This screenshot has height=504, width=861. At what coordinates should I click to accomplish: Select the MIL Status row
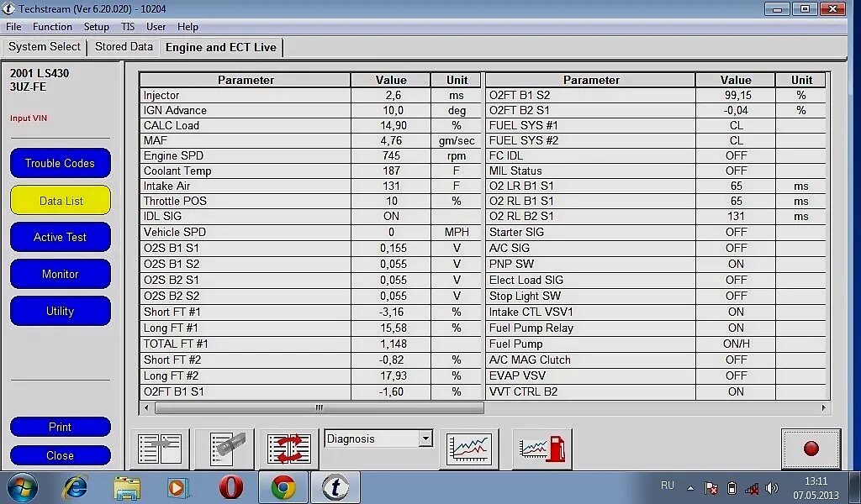click(656, 171)
